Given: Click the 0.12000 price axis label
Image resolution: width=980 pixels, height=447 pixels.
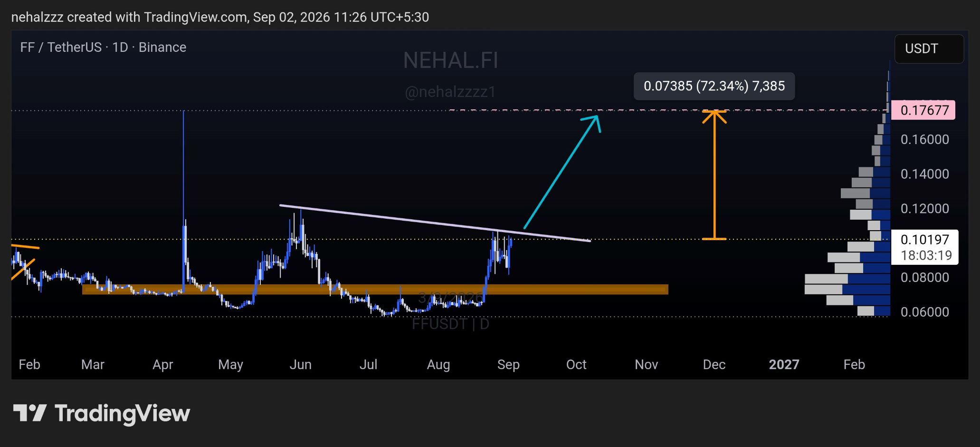Looking at the screenshot, I should 924,208.
